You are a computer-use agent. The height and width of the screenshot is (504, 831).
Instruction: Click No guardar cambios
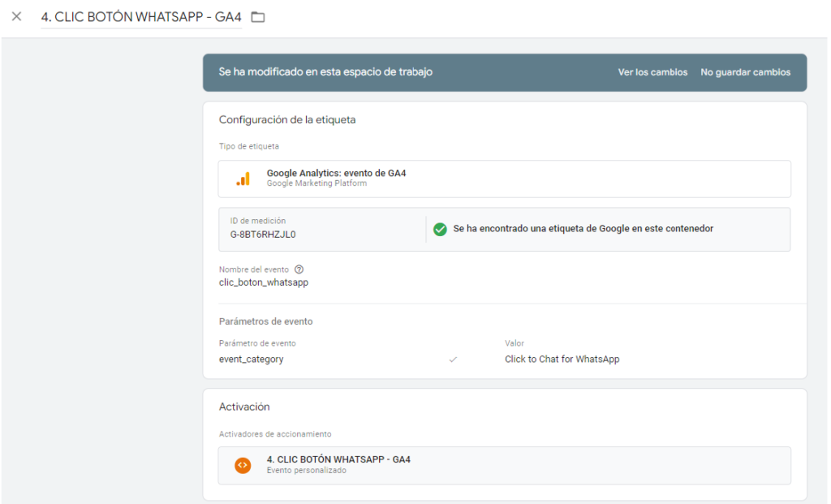pyautogui.click(x=745, y=72)
